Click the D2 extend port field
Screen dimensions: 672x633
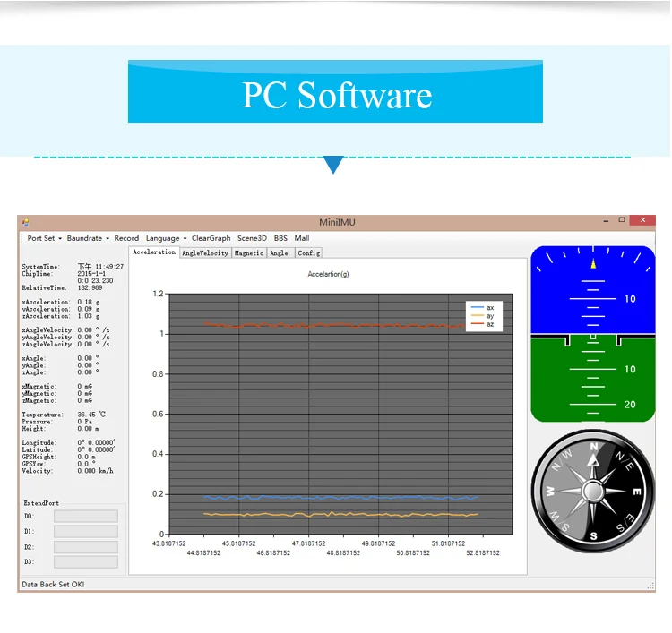click(x=86, y=547)
